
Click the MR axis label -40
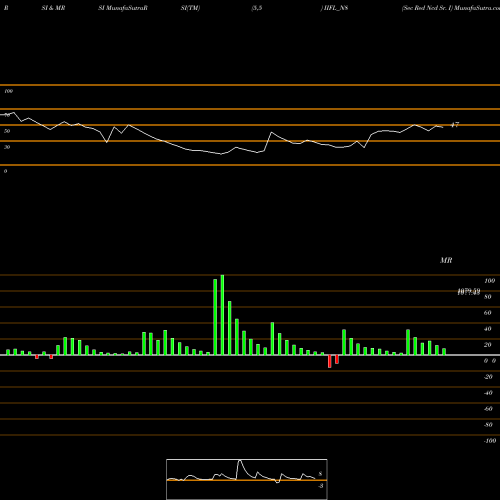coord(488,393)
